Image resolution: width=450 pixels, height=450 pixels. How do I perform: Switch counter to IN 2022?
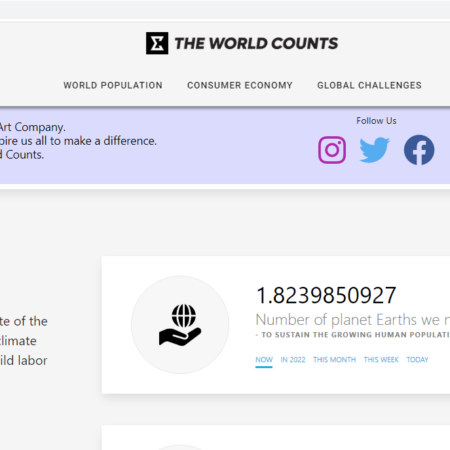[293, 360]
